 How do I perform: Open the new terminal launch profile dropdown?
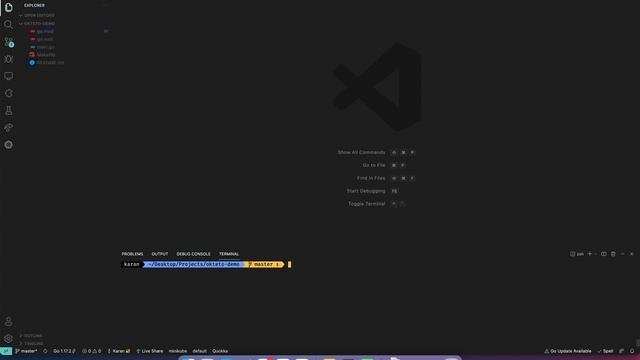click(596, 254)
